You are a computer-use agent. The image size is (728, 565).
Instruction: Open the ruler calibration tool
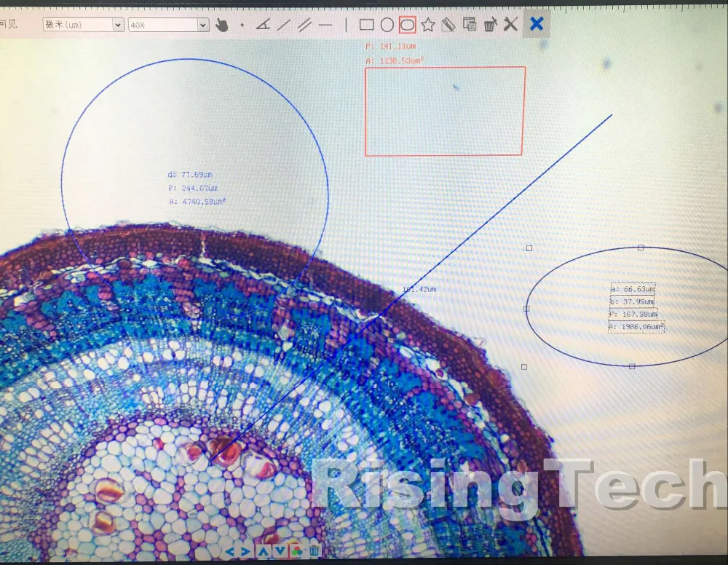click(x=448, y=24)
